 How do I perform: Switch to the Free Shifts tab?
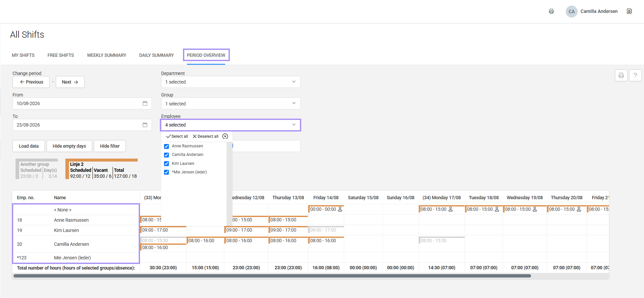point(61,55)
